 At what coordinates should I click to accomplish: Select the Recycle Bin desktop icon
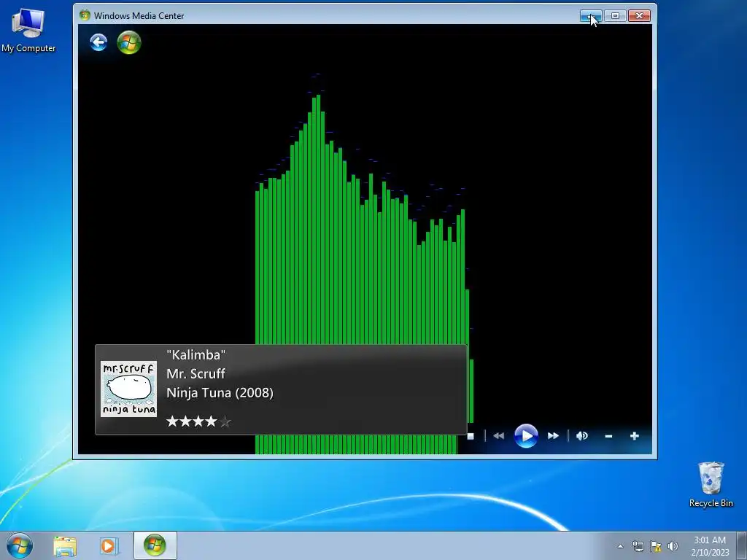click(x=711, y=485)
